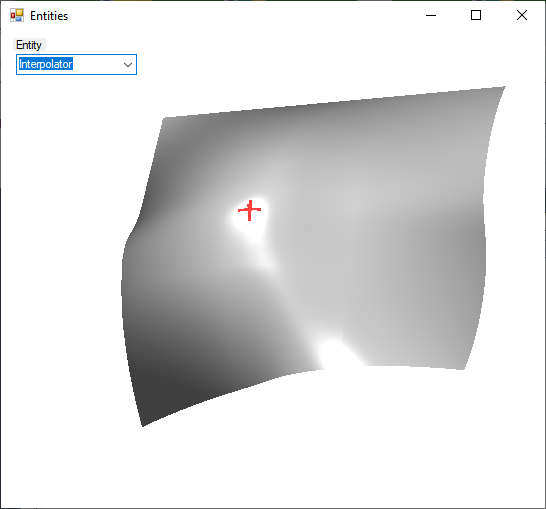Click the white highlight at surface bottom edge
Screen dimensions: 546x509
334,355
